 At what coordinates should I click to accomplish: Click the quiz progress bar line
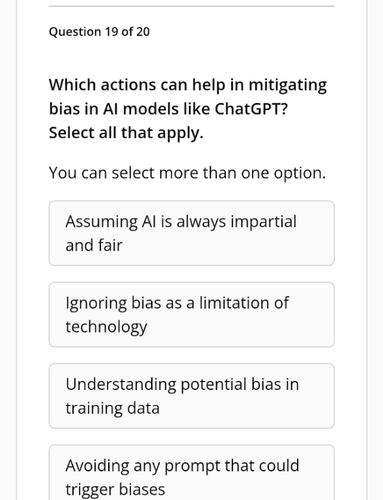point(192,6)
